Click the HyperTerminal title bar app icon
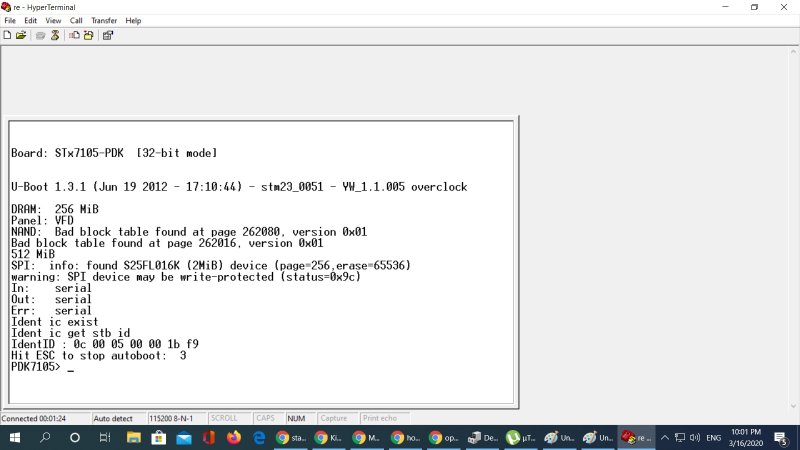This screenshot has width=800, height=450. pyautogui.click(x=6, y=7)
